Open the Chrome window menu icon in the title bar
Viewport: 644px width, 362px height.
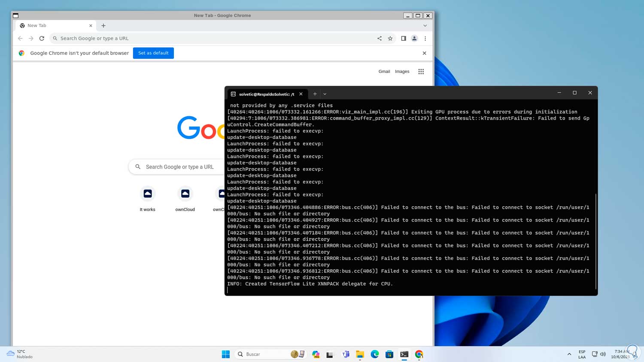point(15,15)
